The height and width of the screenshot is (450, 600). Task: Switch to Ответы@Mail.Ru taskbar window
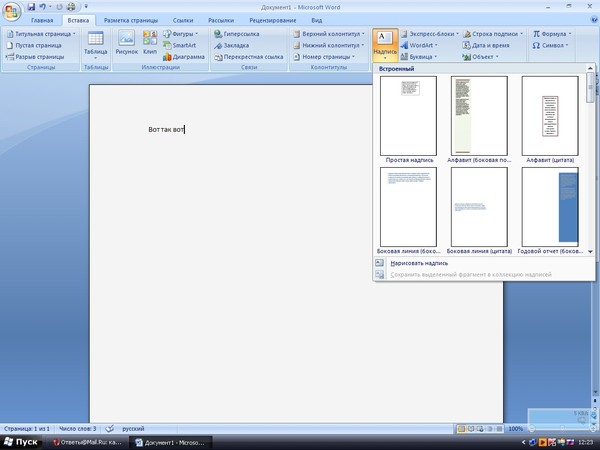[x=88, y=443]
